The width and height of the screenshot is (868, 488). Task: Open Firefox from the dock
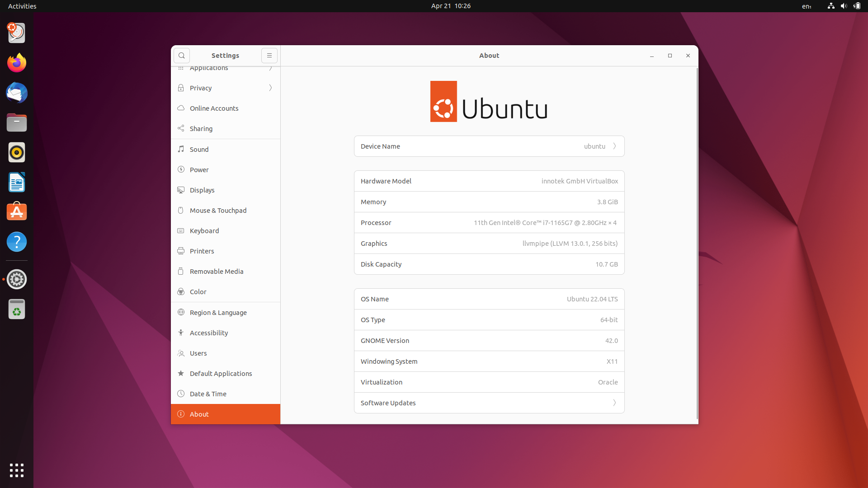click(x=17, y=63)
